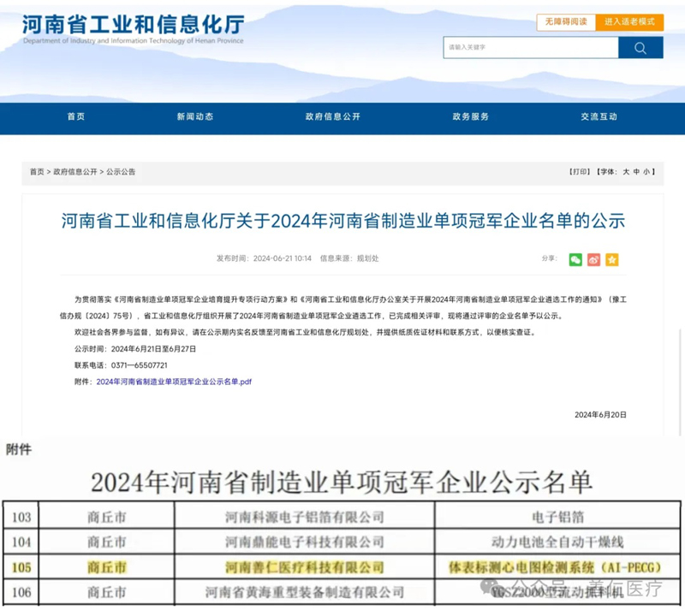685x616 pixels.
Task: Click the article headline about 单项冠军企业名单
Action: click(x=343, y=221)
